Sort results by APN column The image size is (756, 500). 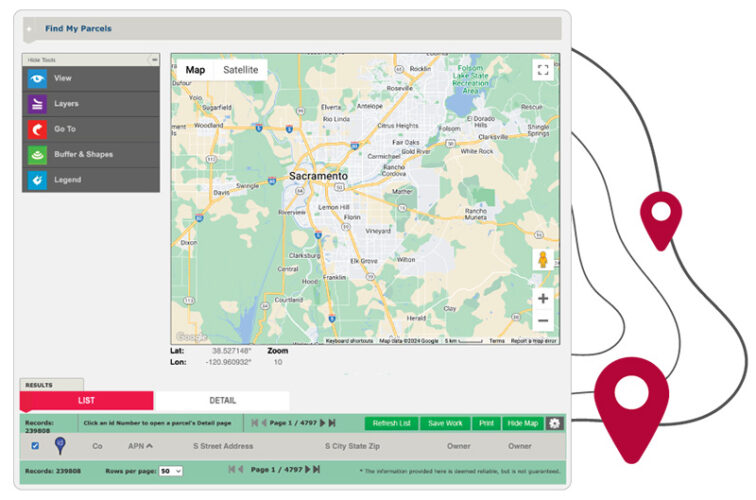point(141,446)
